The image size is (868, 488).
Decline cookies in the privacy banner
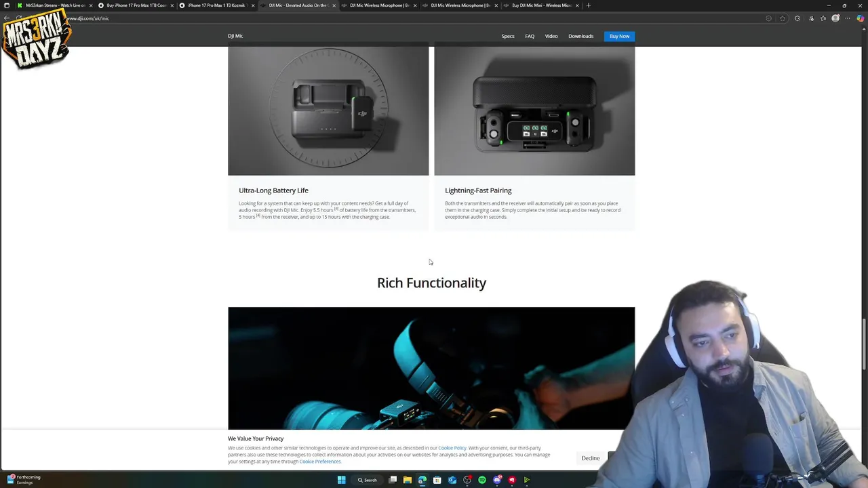pos(590,458)
